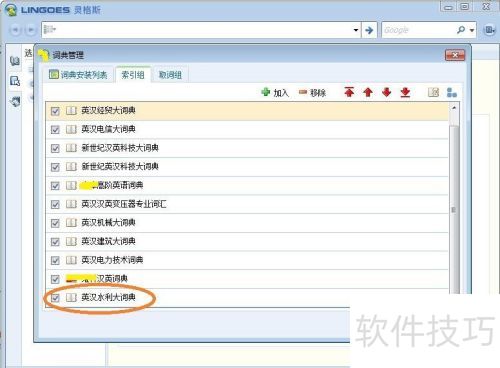
Task: Toggle the 英汉建筑大词典 checkbox
Action: [55, 242]
